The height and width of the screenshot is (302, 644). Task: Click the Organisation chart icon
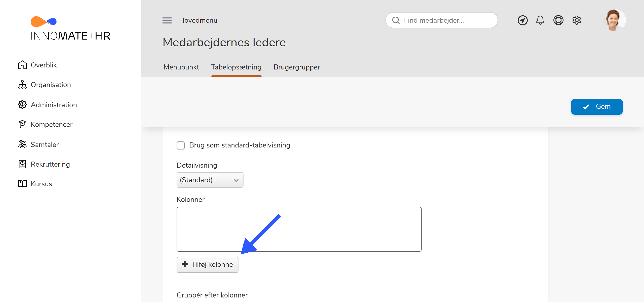[x=22, y=85]
